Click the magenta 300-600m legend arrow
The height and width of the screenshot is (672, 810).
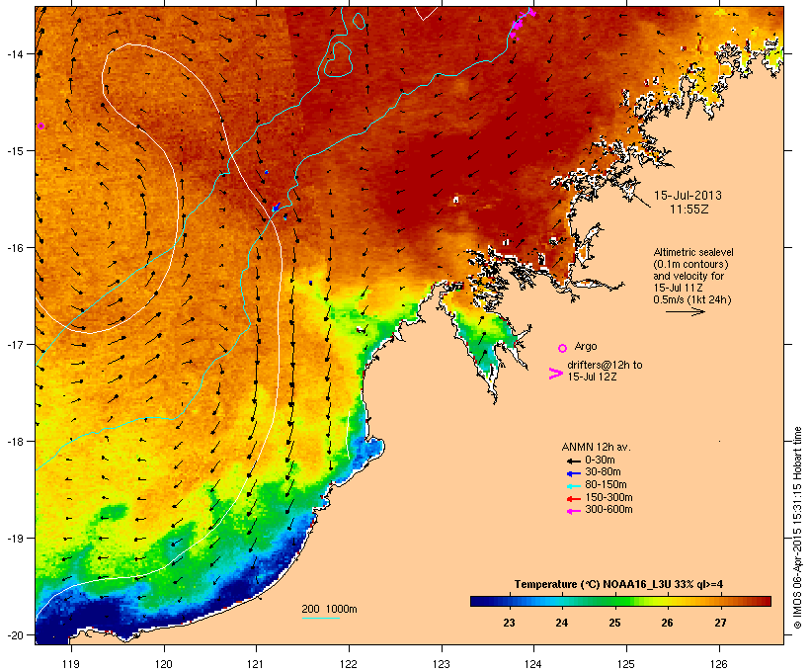click(574, 511)
